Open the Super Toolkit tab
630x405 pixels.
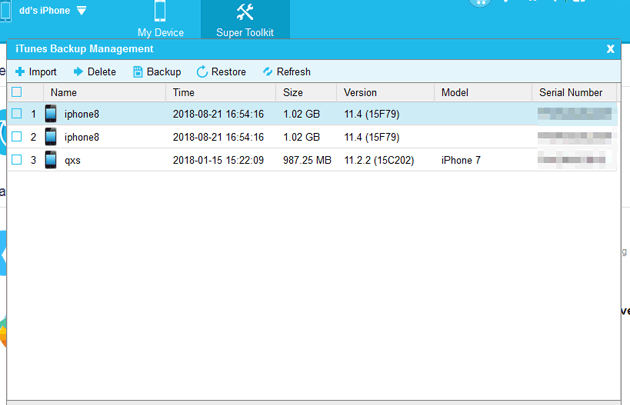[245, 20]
